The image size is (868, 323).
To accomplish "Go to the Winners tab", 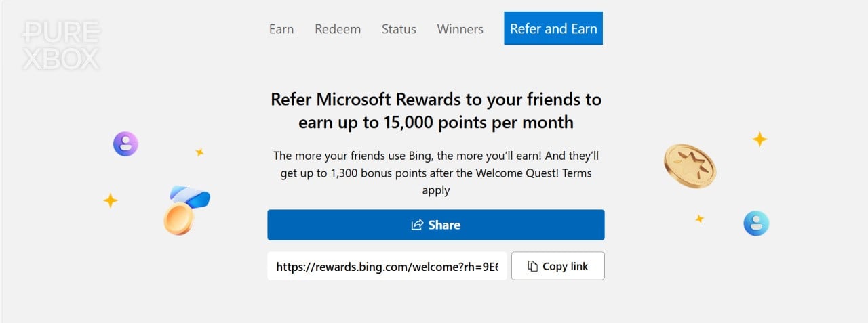I will [460, 29].
